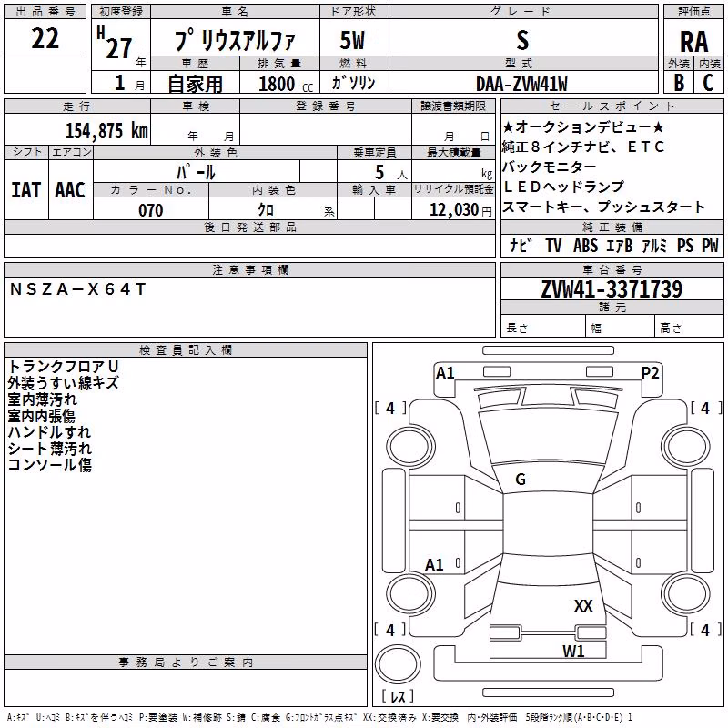This screenshot has height=728, width=728.
Task: Click the エアB equipment label
Action: click(x=620, y=245)
